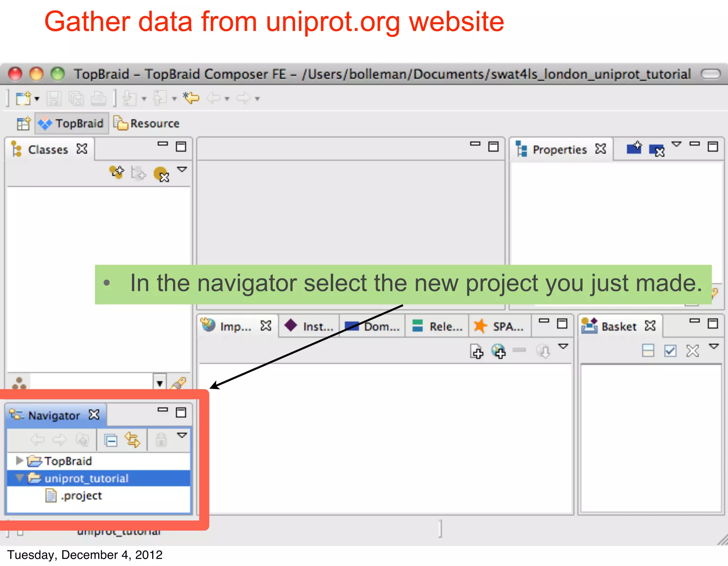
Task: Click the Back navigation arrow in main toolbar
Action: point(213,98)
